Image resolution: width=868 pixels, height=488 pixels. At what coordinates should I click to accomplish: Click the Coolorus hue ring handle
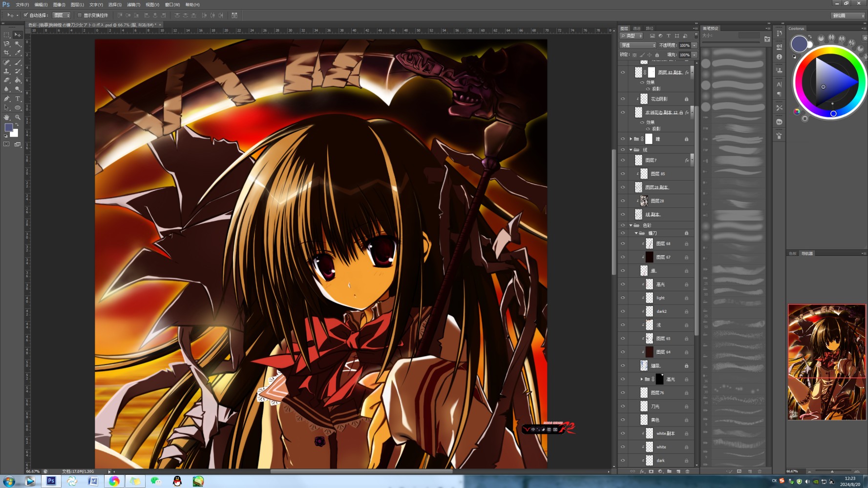pyautogui.click(x=833, y=113)
